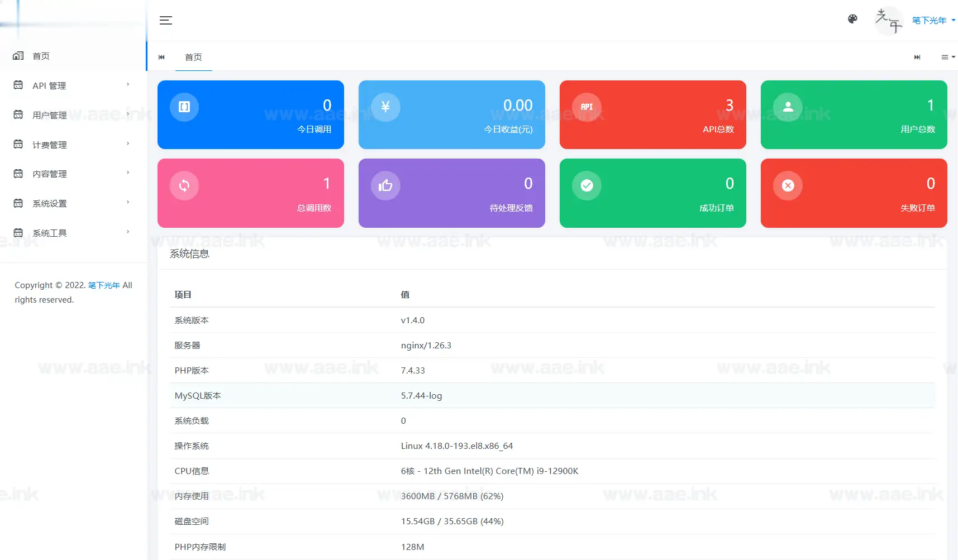The width and height of the screenshot is (958, 560).
Task: Click the 笔下光年 copyright link
Action: coord(104,285)
